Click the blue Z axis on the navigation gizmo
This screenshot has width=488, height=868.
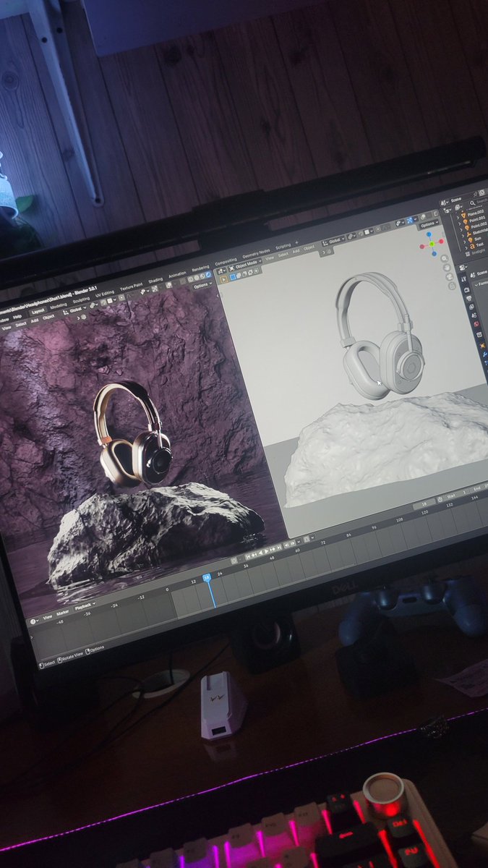coord(429,234)
